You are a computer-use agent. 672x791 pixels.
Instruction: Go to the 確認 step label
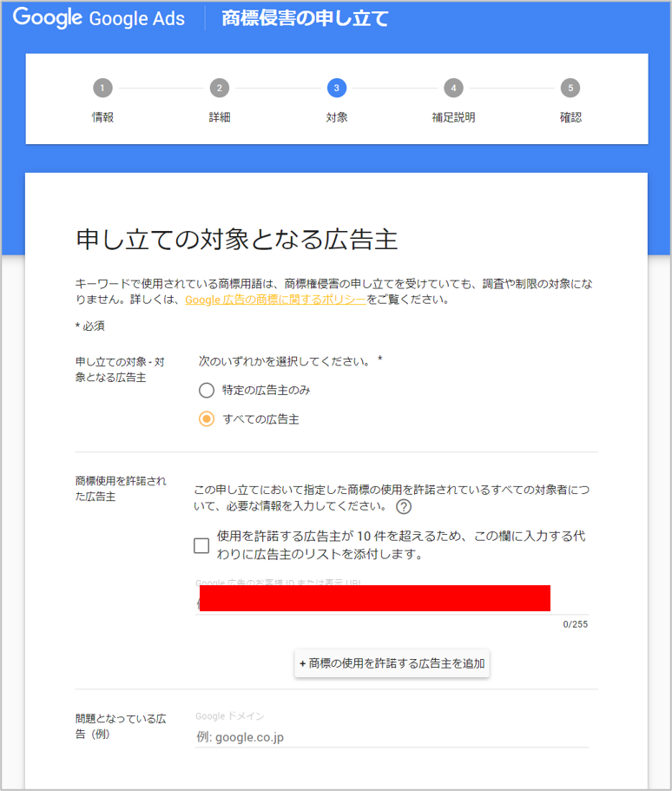coord(570,117)
